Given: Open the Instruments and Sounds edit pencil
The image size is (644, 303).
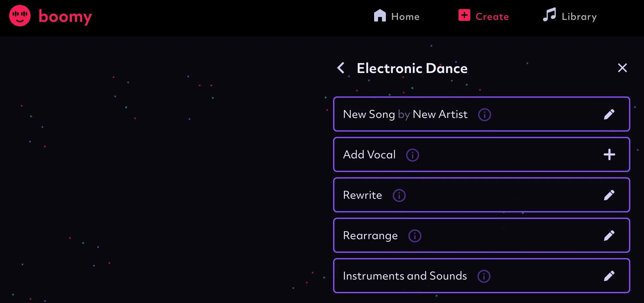Looking at the screenshot, I should tap(609, 276).
